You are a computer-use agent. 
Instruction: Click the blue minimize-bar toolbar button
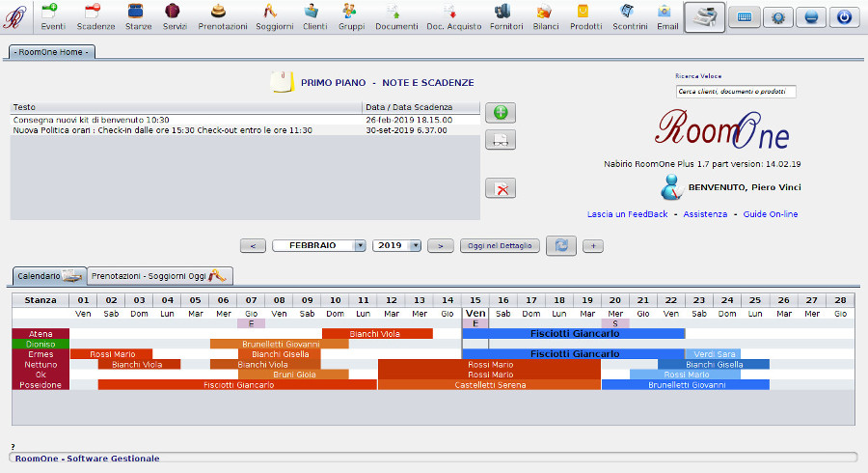point(811,17)
